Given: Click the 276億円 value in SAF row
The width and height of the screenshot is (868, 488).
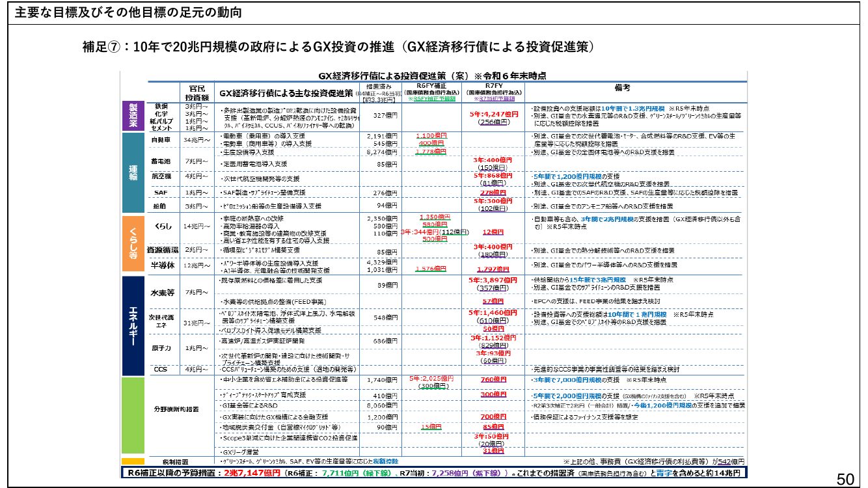Looking at the screenshot, I should tap(385, 193).
